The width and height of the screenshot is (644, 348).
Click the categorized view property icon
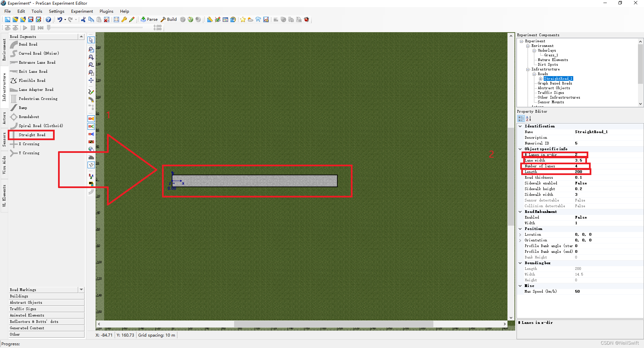(521, 119)
